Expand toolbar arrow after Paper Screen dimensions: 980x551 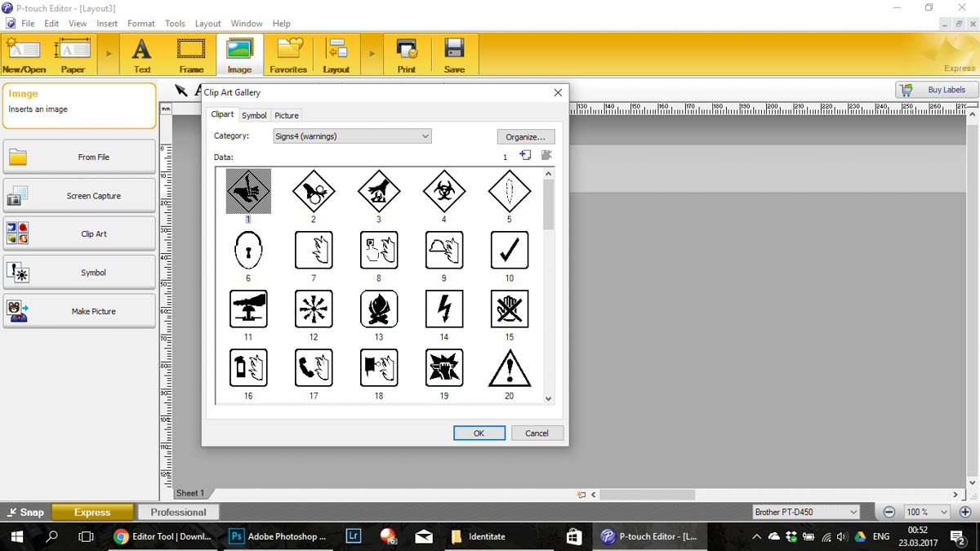pos(109,55)
